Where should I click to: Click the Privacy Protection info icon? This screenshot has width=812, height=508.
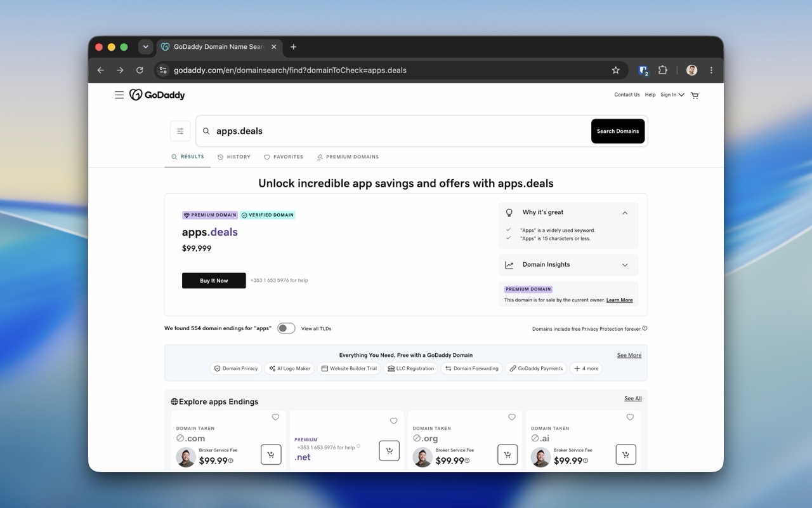point(645,328)
